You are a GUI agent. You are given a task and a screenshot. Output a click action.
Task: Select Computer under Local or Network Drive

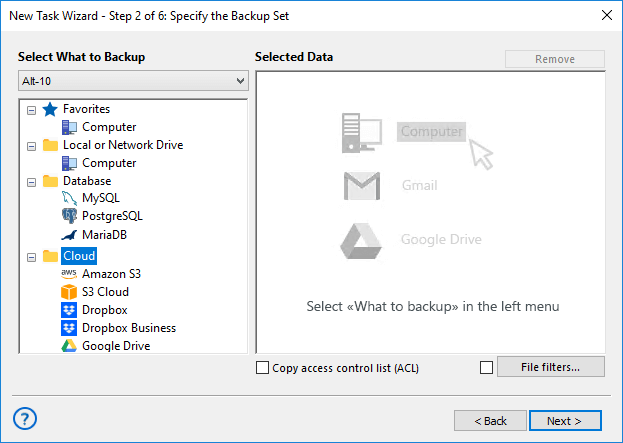point(109,163)
